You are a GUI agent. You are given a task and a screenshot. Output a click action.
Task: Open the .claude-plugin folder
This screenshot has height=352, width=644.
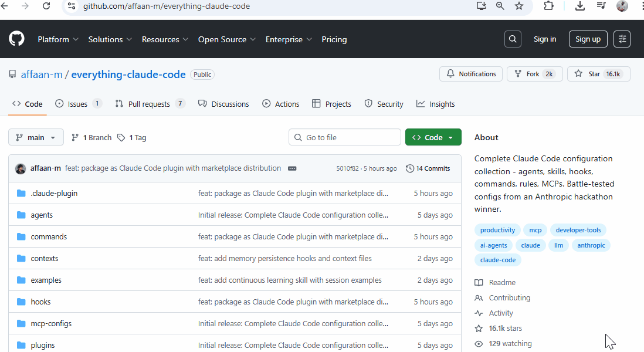click(54, 193)
